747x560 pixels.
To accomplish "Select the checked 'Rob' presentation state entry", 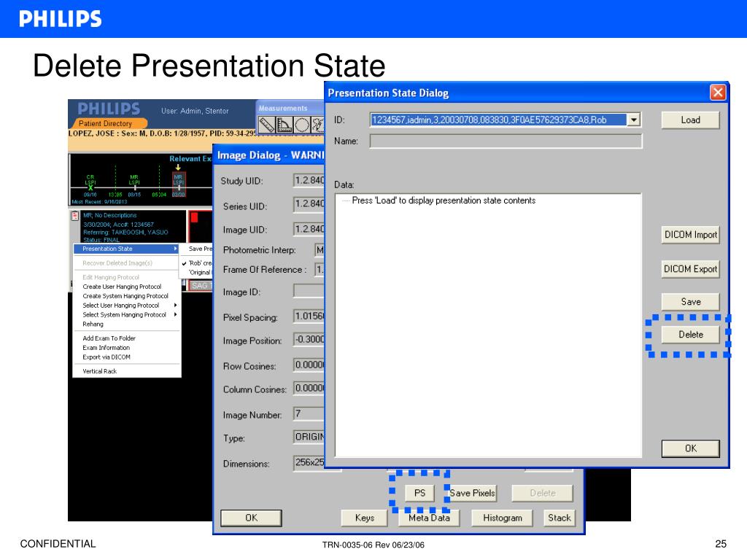I will tap(197, 262).
